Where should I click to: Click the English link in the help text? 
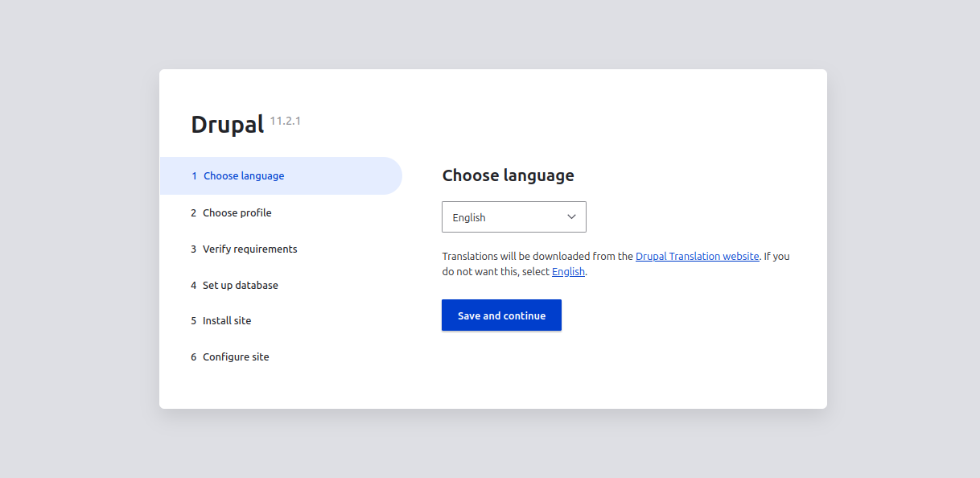(x=568, y=272)
